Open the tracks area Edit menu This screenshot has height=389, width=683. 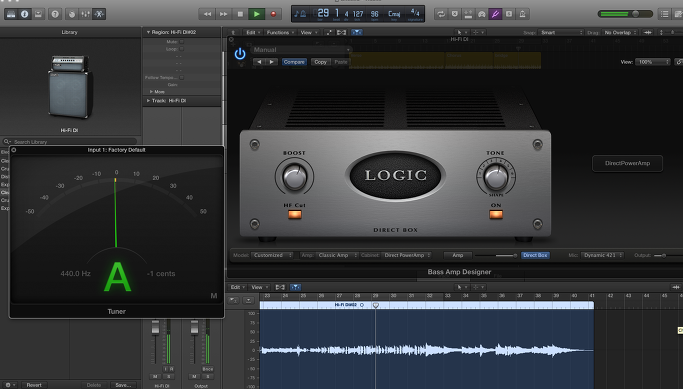tap(253, 33)
